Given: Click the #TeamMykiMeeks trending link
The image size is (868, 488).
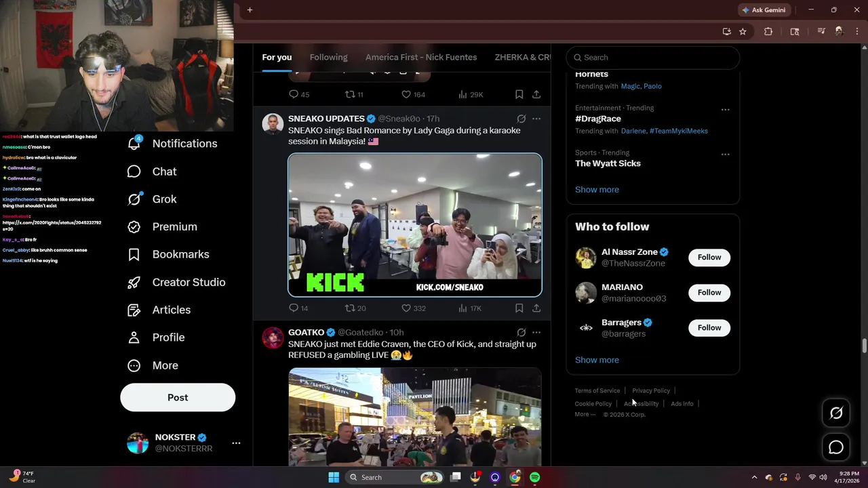Looking at the screenshot, I should [679, 131].
